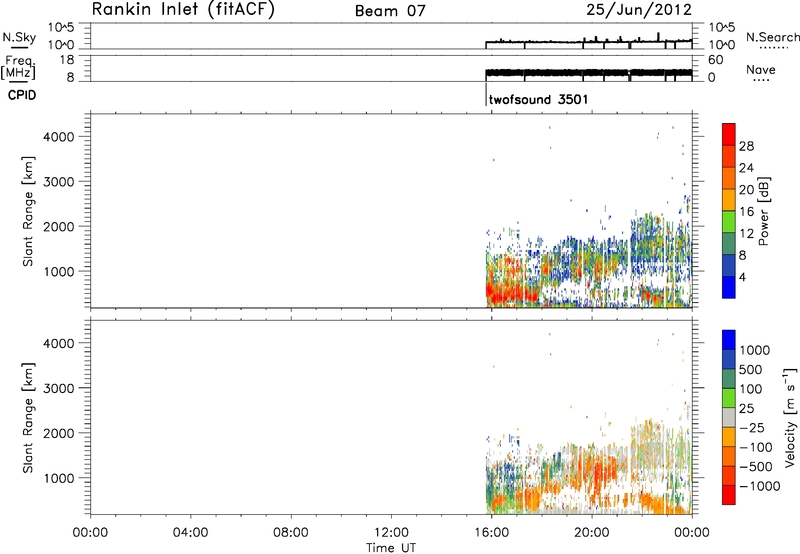Click the "twofsound 3501" control program label

click(538, 99)
